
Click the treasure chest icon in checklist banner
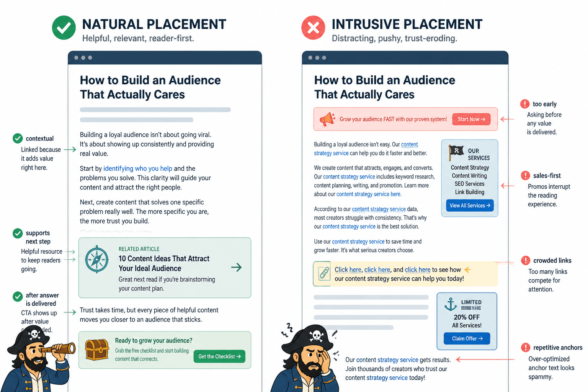pyautogui.click(x=97, y=350)
